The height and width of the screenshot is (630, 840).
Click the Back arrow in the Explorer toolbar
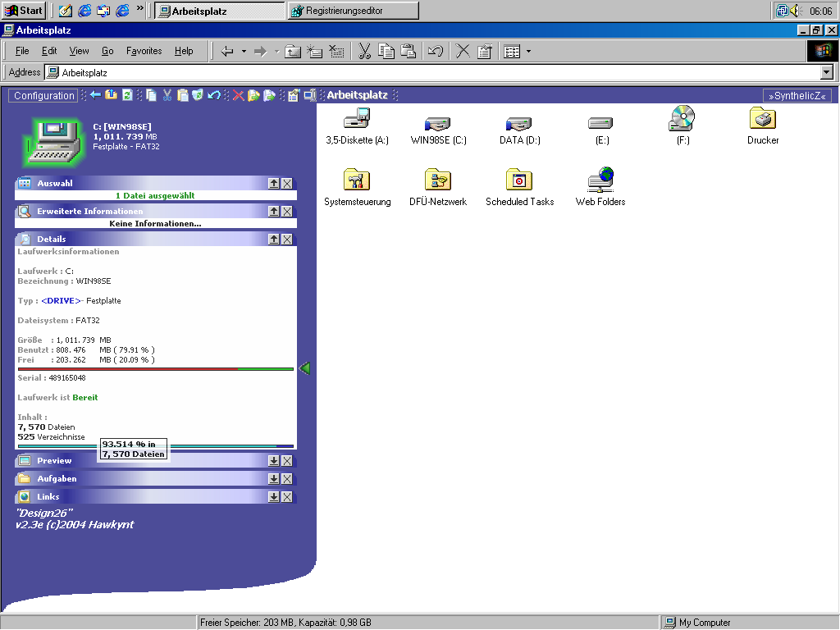(x=227, y=52)
